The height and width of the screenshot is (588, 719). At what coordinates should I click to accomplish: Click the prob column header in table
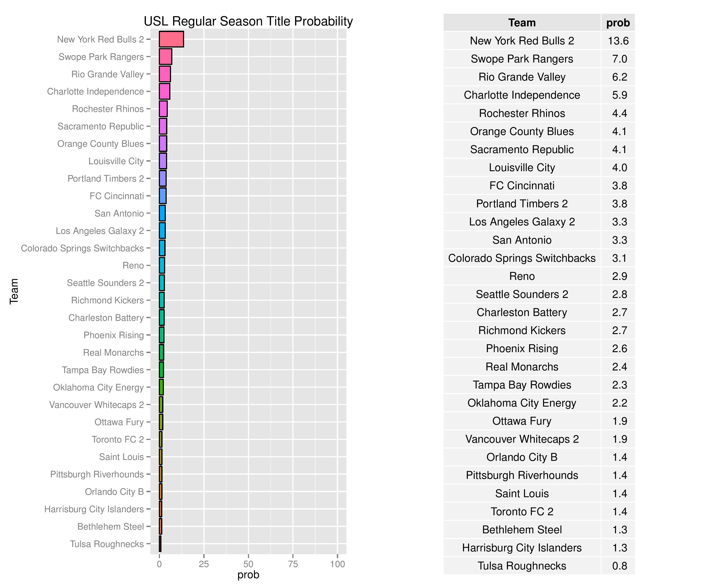(x=618, y=23)
